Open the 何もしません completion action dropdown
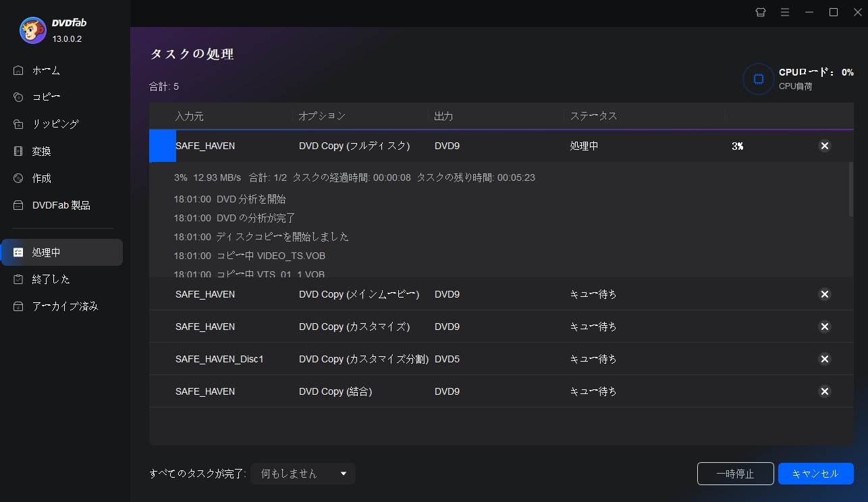 pos(303,474)
